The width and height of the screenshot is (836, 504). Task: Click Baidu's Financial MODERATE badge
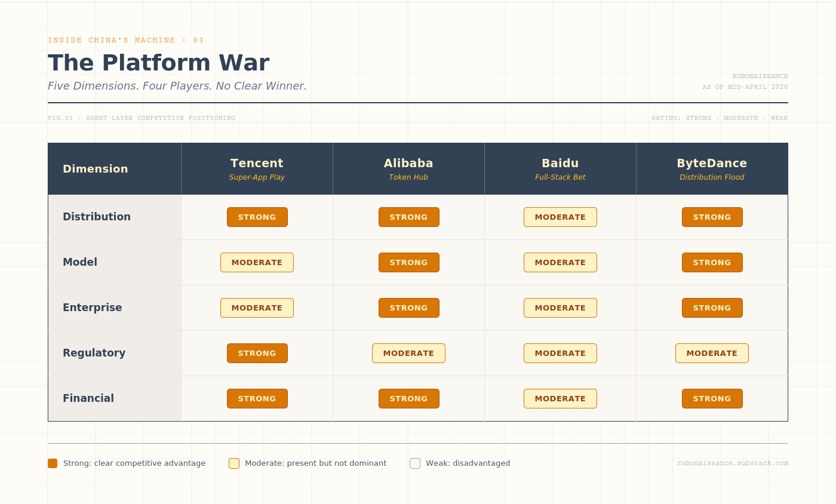coord(560,398)
